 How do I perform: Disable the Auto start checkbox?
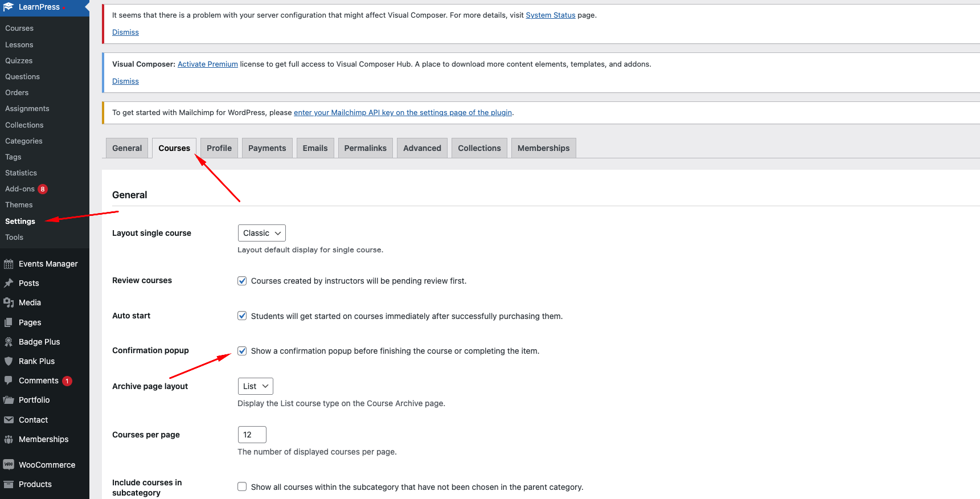coord(242,316)
